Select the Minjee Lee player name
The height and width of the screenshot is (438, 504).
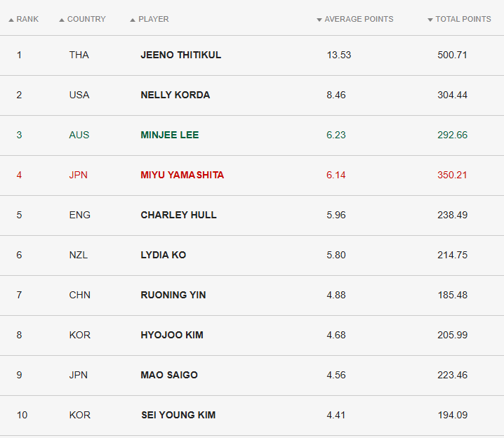point(169,135)
